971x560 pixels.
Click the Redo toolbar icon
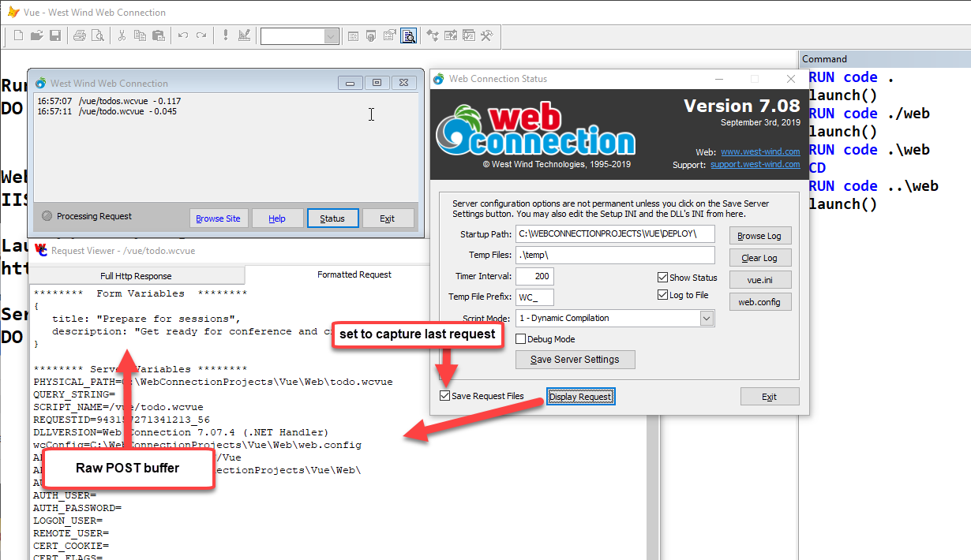click(201, 35)
